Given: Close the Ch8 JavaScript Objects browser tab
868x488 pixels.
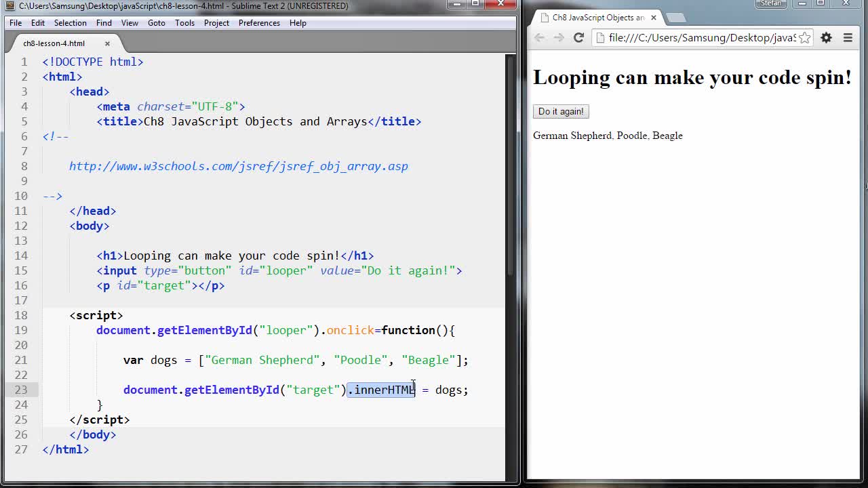Looking at the screenshot, I should (654, 18).
